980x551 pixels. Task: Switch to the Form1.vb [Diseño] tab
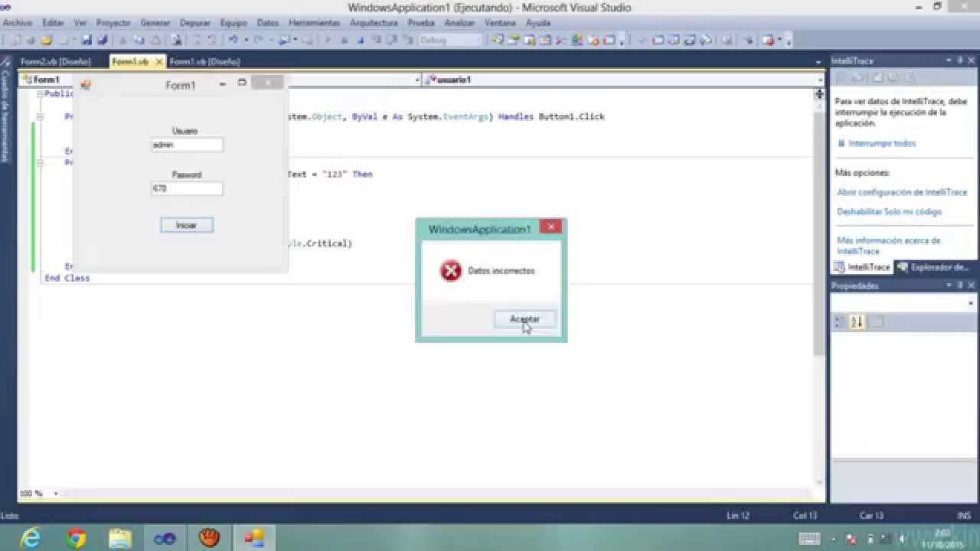[204, 61]
